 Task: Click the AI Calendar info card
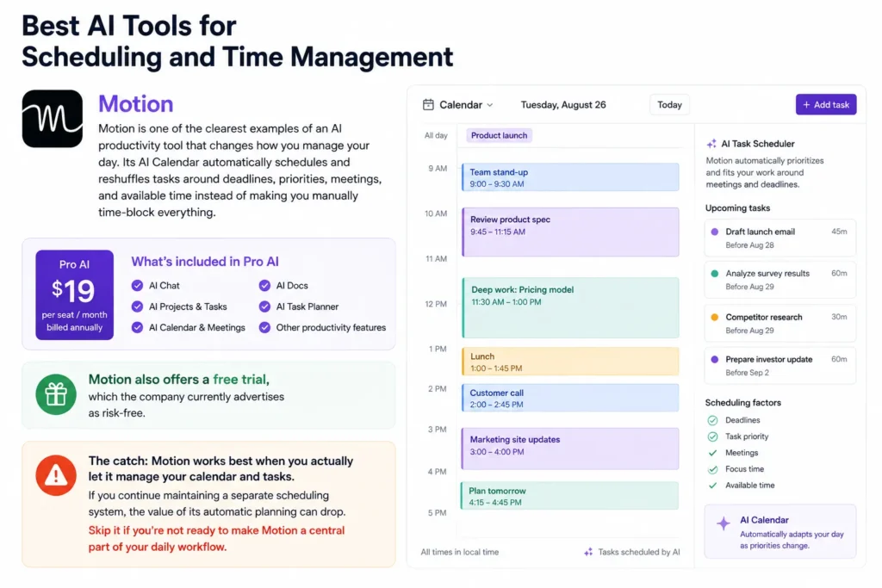point(780,532)
